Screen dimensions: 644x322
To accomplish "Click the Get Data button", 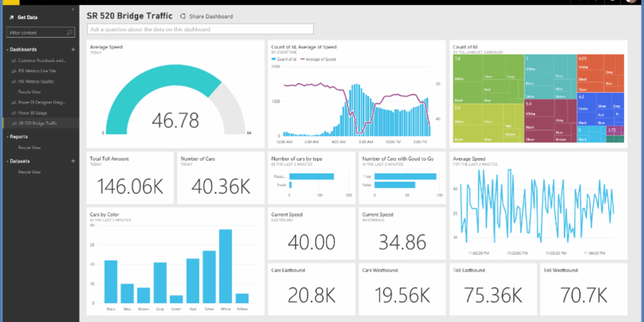I will pyautogui.click(x=27, y=18).
